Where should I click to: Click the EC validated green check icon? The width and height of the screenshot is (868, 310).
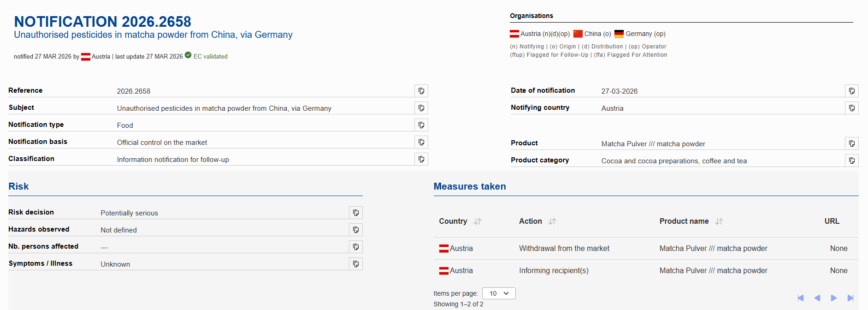pyautogui.click(x=188, y=55)
